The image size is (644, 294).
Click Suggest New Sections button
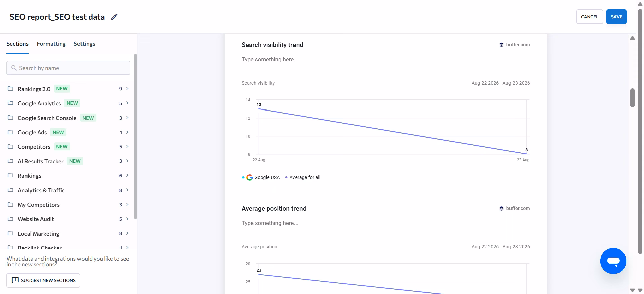[x=44, y=280]
